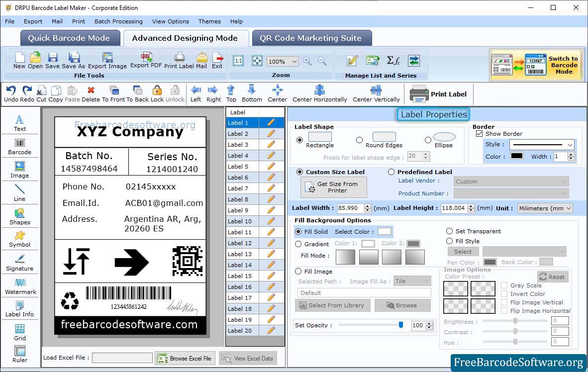Click Get Size From Printer button

click(x=333, y=187)
